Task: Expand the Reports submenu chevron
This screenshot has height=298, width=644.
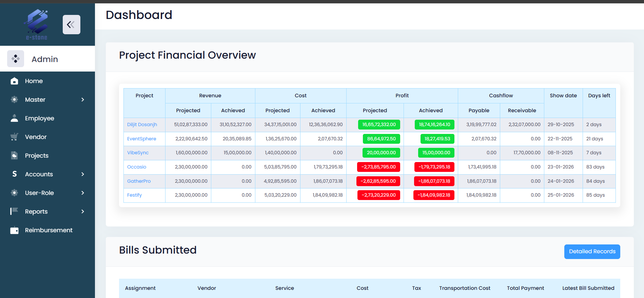Action: tap(83, 212)
